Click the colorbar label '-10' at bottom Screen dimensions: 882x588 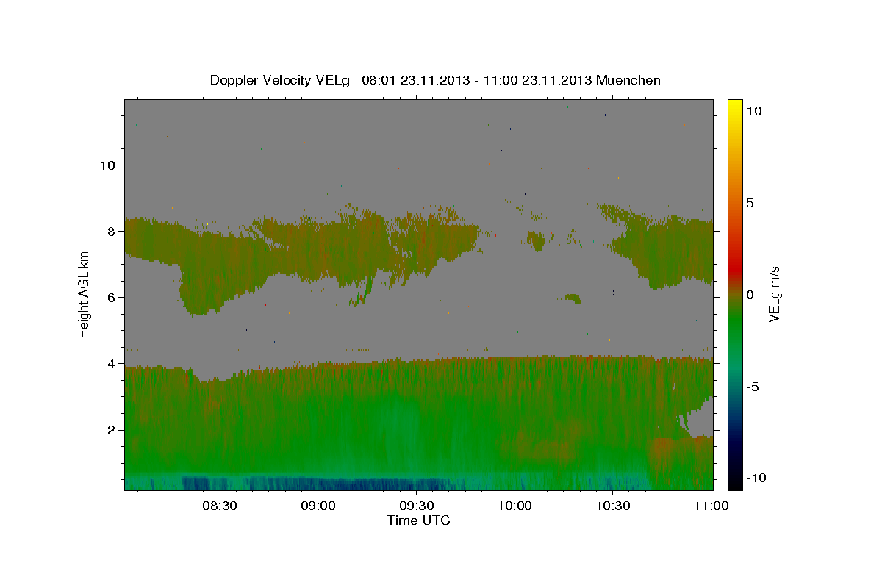(x=756, y=478)
